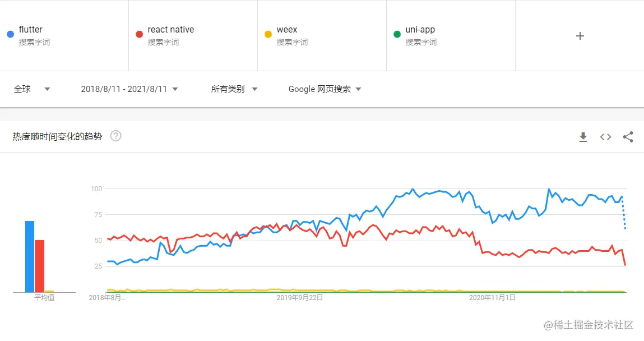Open the Google 网页搜索 search type dropdown
The image size is (644, 341).
point(325,89)
